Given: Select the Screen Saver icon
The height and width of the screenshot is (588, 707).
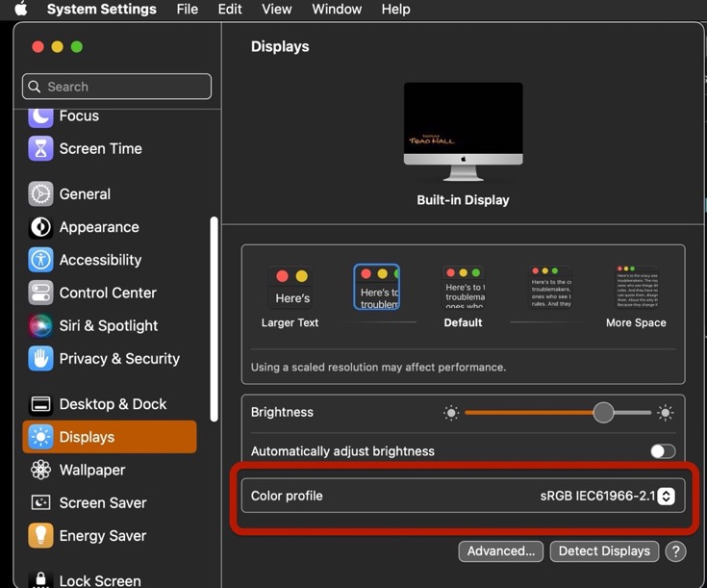Looking at the screenshot, I should pyautogui.click(x=40, y=502).
